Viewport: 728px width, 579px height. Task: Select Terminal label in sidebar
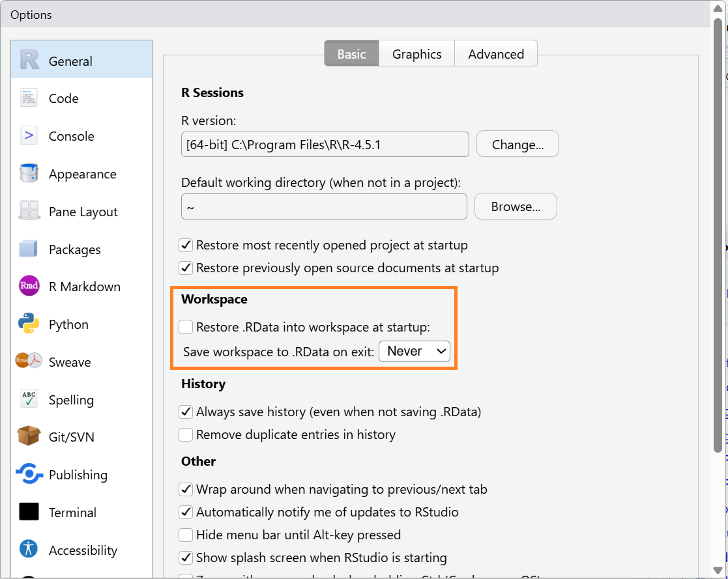coord(72,512)
